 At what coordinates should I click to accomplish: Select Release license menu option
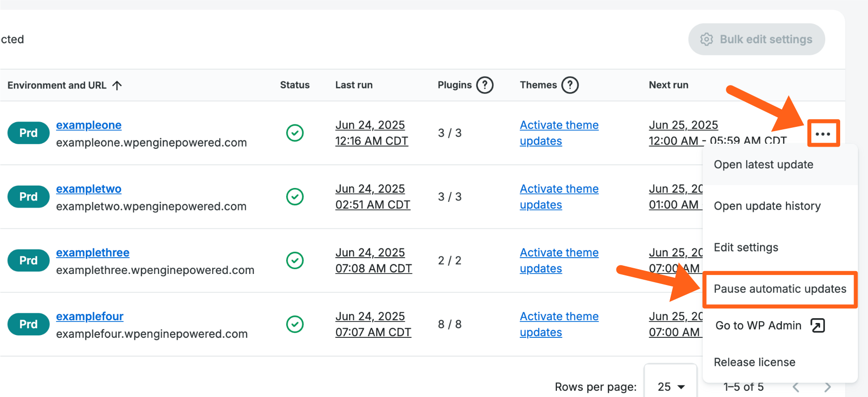754,362
